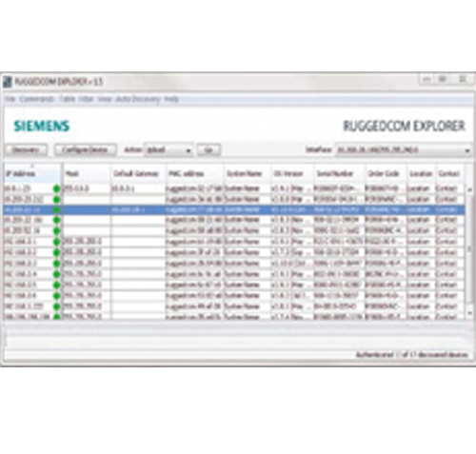Open the View menu
The image size is (476, 454).
tap(105, 99)
